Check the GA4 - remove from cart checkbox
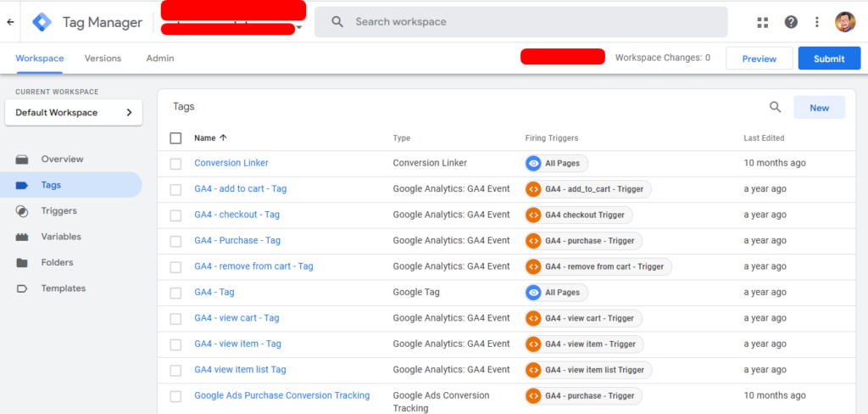The image size is (868, 414). tap(175, 267)
